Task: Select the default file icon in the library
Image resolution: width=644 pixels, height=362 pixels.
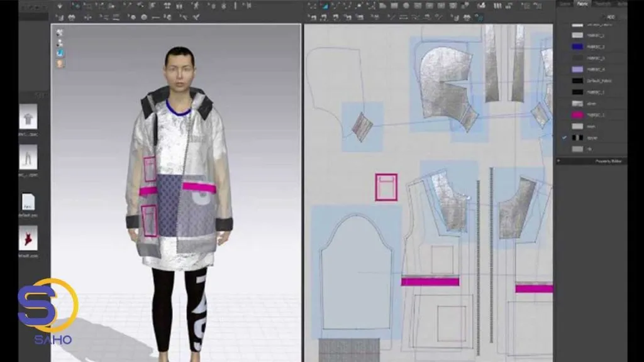Action: point(28,202)
